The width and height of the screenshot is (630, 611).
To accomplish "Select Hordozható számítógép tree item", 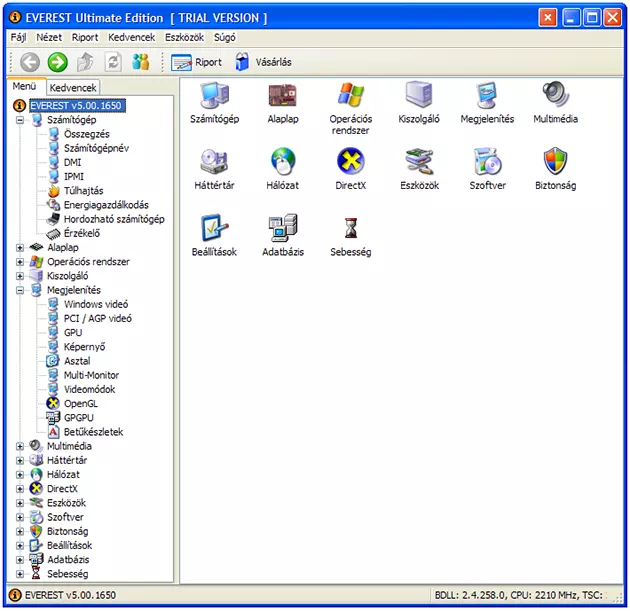I will [114, 219].
